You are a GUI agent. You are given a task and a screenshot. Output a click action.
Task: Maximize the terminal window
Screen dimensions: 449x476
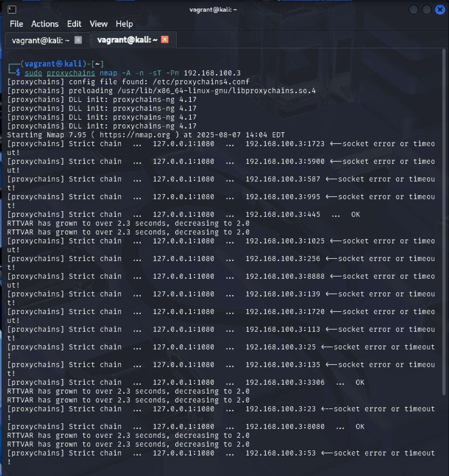(427, 10)
